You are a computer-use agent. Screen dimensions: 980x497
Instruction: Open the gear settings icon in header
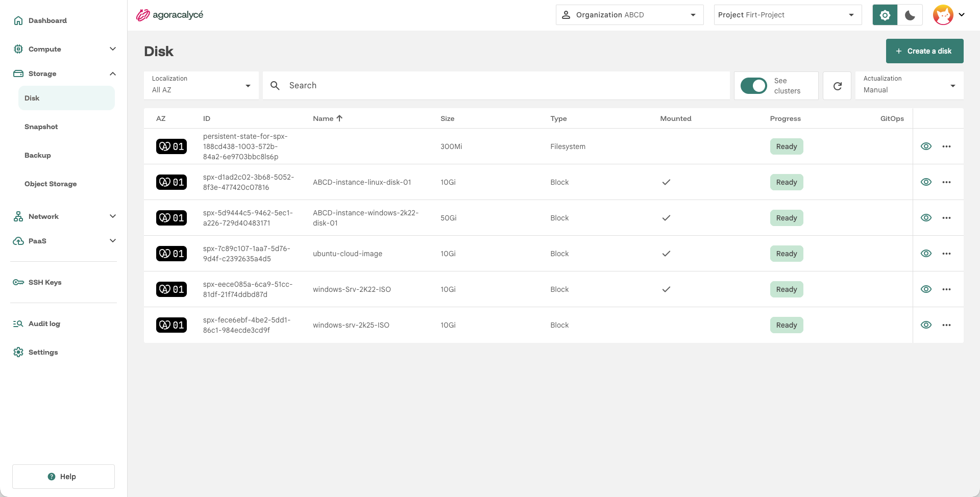885,15
